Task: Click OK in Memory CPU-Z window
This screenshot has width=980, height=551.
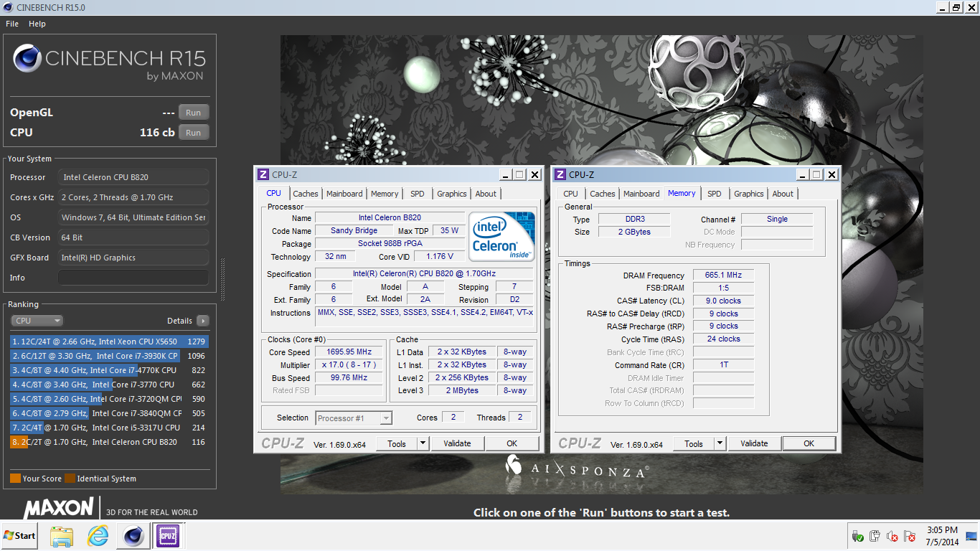Action: pos(809,443)
